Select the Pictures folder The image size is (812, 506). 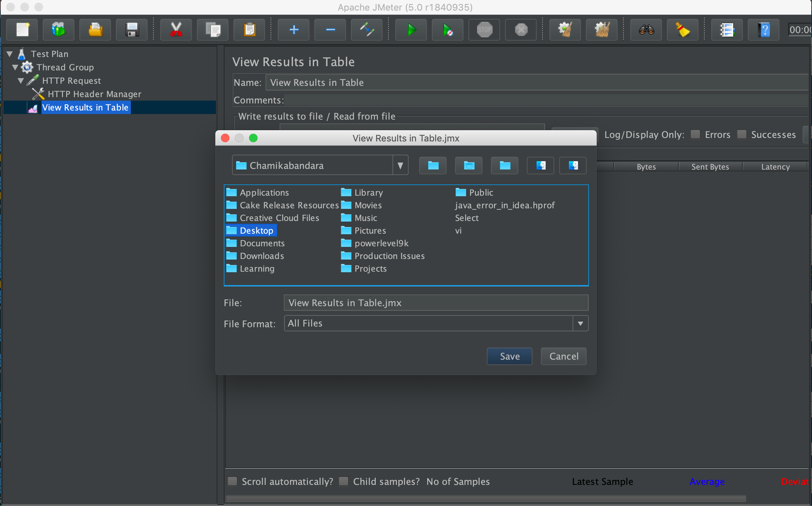[x=363, y=230]
